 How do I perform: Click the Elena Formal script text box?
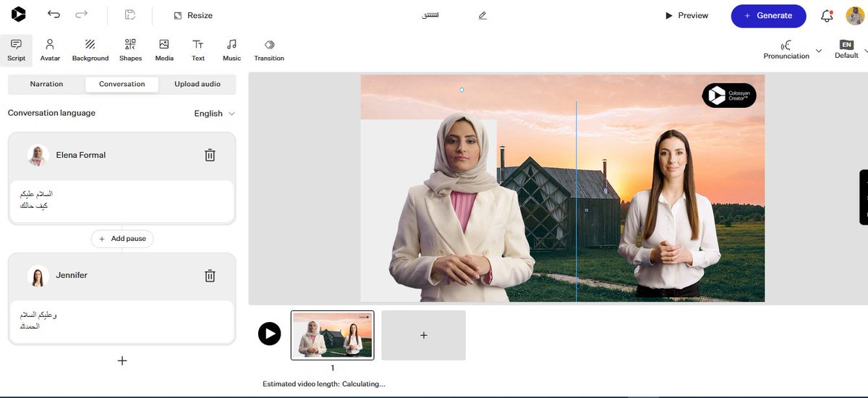point(122,201)
